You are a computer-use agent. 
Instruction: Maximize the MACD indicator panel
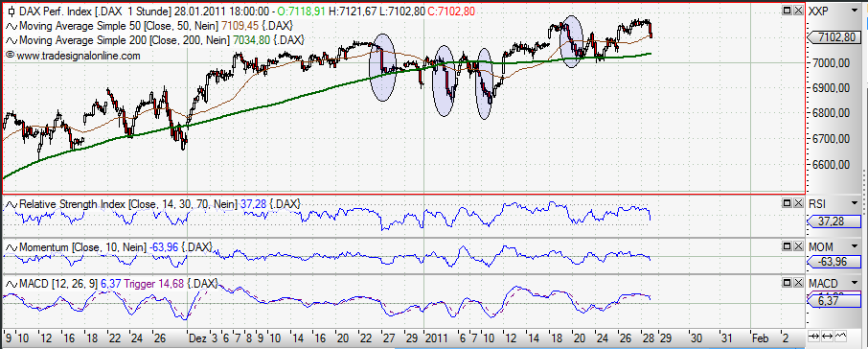pos(788,283)
